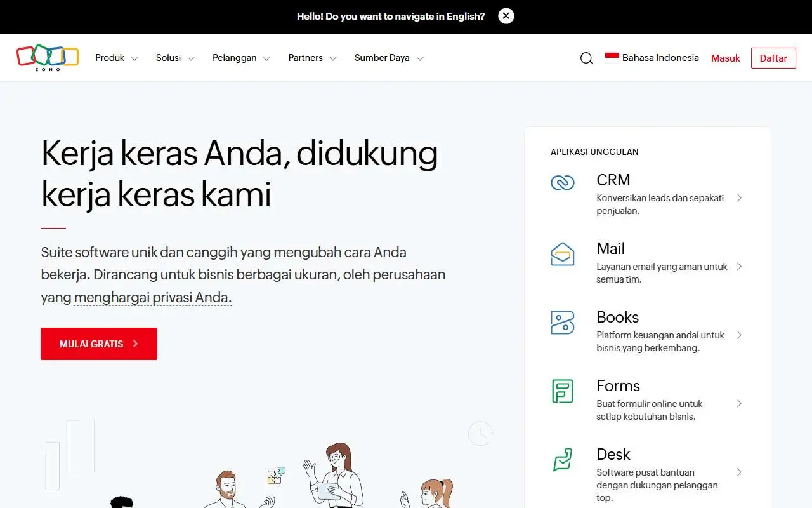Click the text "Konversikan leads dan sepakati penjualan."
812x508 pixels.
pos(660,204)
